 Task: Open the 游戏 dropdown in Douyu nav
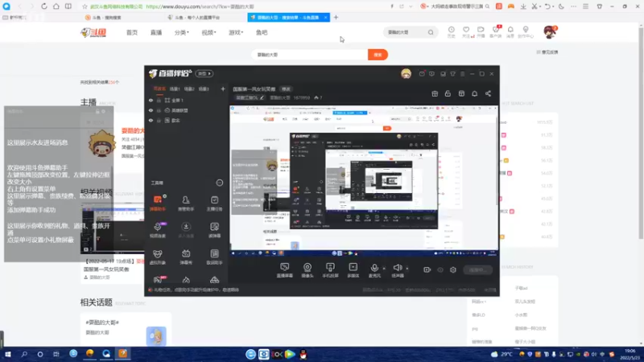[x=236, y=32]
